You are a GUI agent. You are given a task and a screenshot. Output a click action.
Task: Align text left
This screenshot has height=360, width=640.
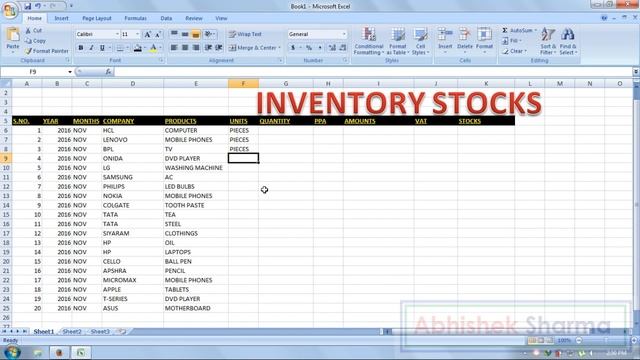pos(174,48)
